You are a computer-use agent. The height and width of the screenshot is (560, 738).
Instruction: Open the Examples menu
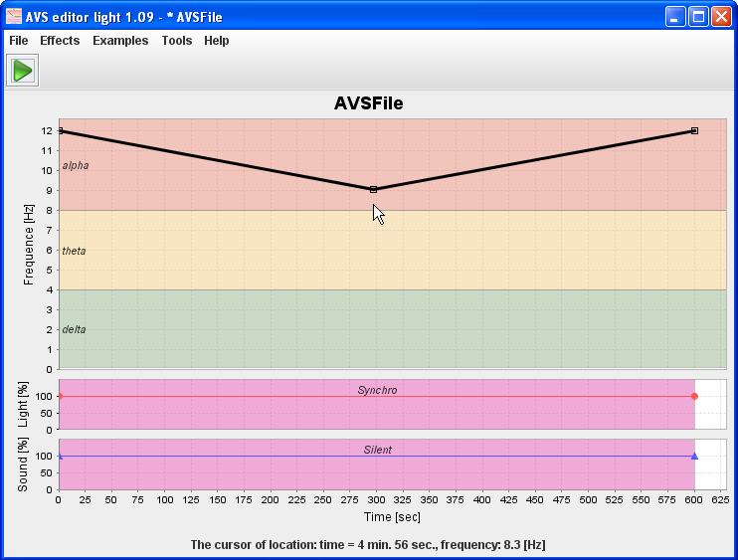click(x=120, y=41)
